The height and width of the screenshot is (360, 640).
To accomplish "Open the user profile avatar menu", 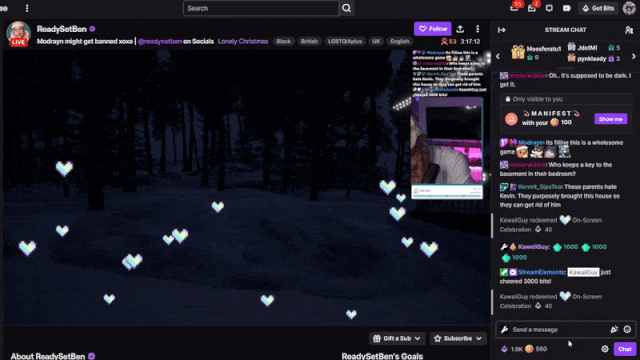I will tap(629, 8).
